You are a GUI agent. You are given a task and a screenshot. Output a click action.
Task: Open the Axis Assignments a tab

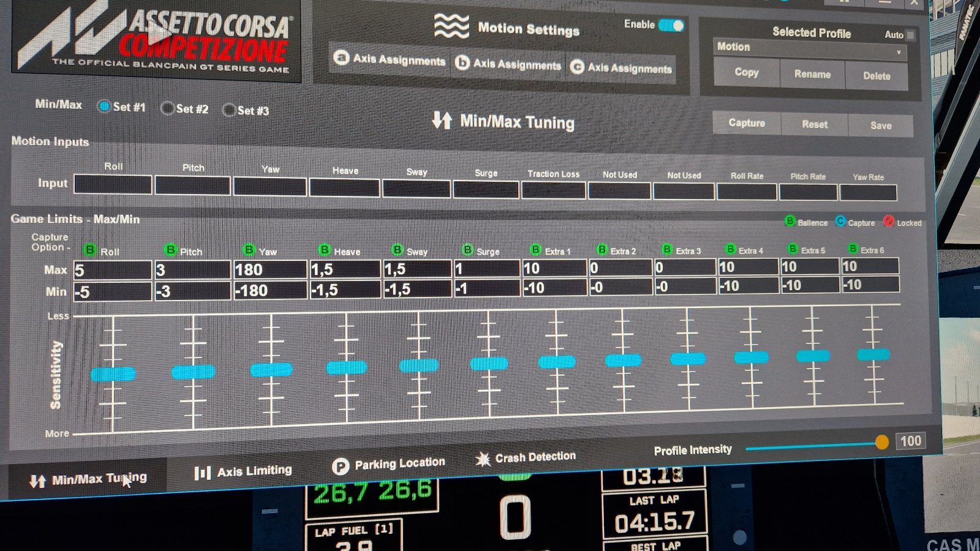(x=390, y=59)
